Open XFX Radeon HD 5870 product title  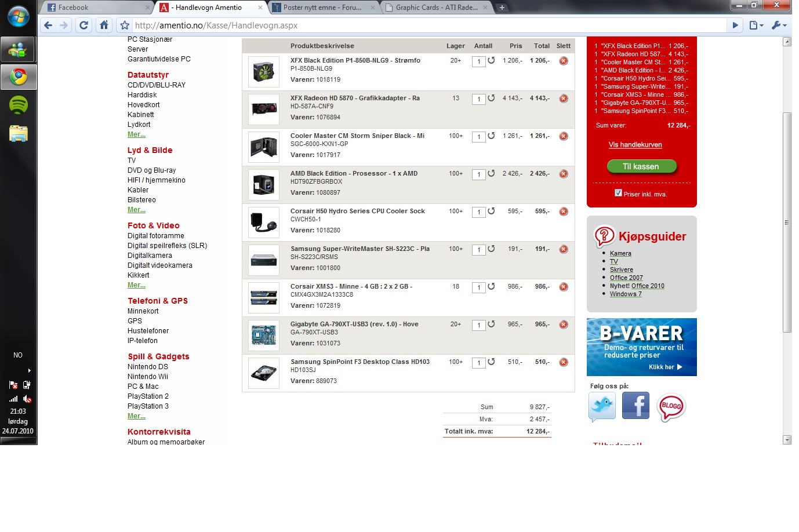click(x=355, y=98)
